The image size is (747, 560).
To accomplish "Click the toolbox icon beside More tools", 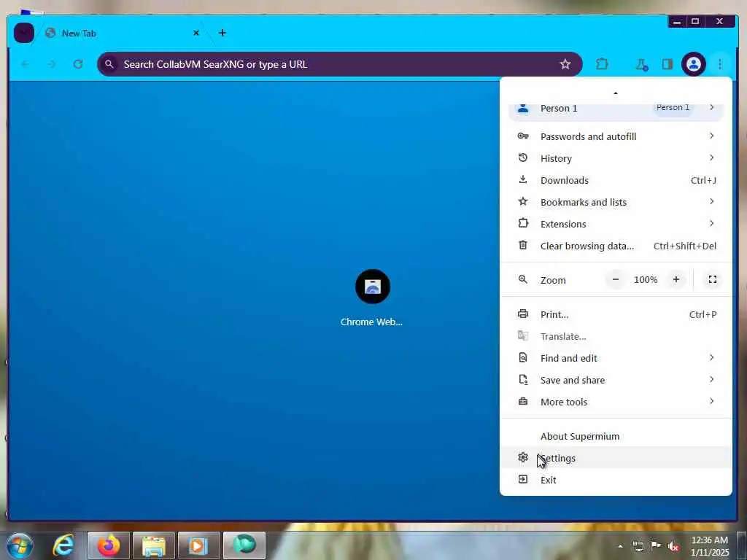I will point(522,402).
